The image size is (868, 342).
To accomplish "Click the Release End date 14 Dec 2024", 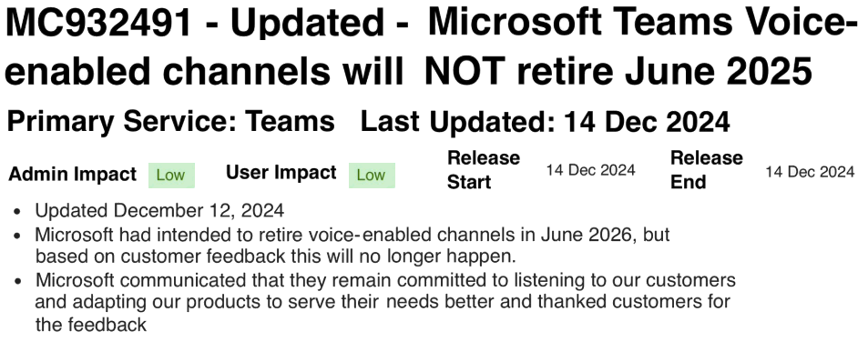I will (810, 172).
